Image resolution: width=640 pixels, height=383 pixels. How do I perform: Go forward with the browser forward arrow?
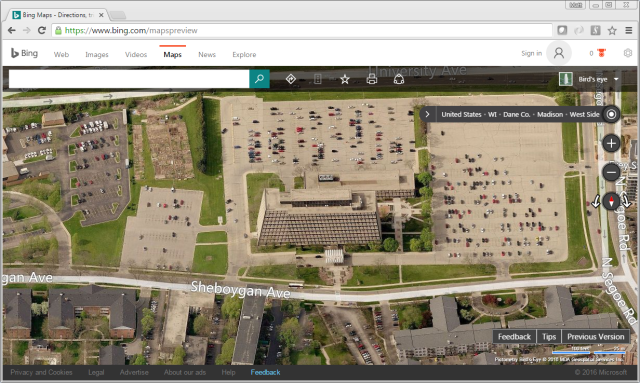[27, 30]
